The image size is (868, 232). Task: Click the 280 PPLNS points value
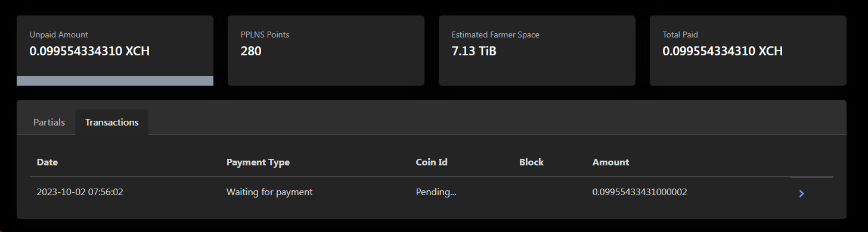click(251, 51)
